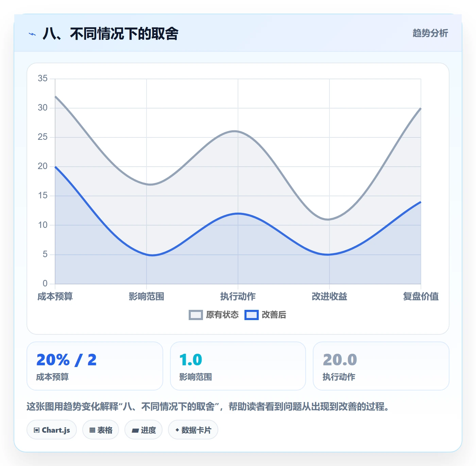Click the 复盘价值 x-axis label

(x=421, y=297)
